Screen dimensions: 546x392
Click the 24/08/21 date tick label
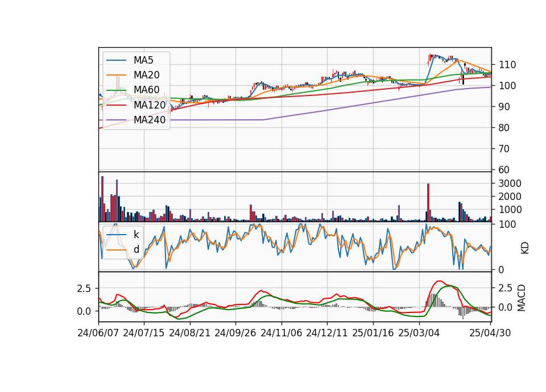(190, 333)
